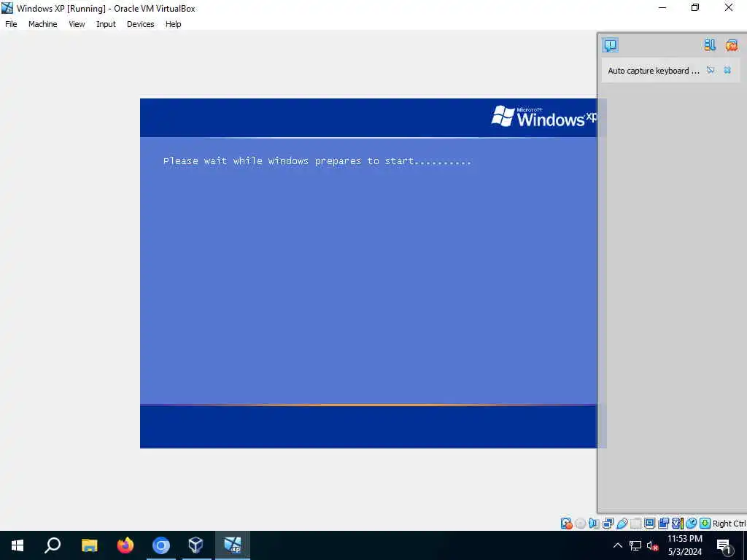Click the network tray icon
The image size is (747, 560).
coord(635,545)
